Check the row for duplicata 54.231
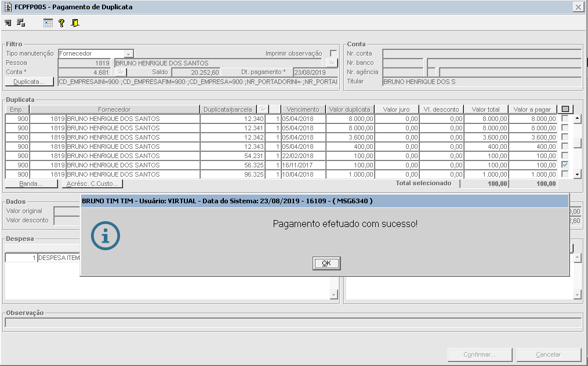588x366 pixels. [x=565, y=155]
